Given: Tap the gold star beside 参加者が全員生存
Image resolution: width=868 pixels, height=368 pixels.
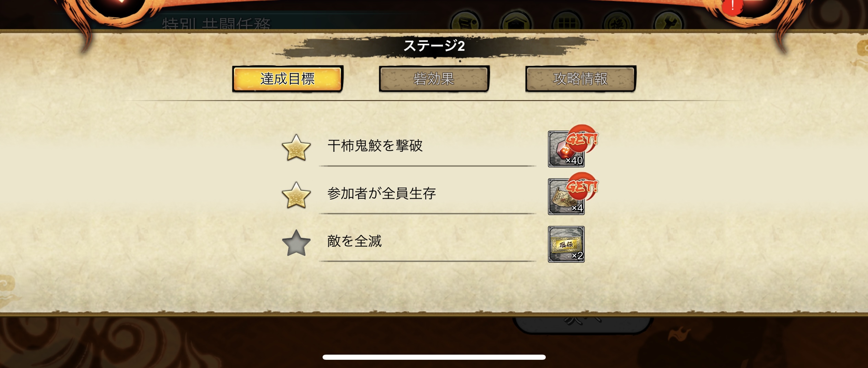Looking at the screenshot, I should click(x=296, y=195).
